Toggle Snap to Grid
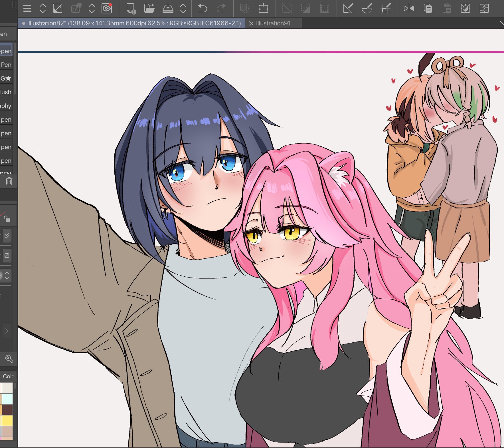Screen dimensions: 504x448 (x=386, y=8)
